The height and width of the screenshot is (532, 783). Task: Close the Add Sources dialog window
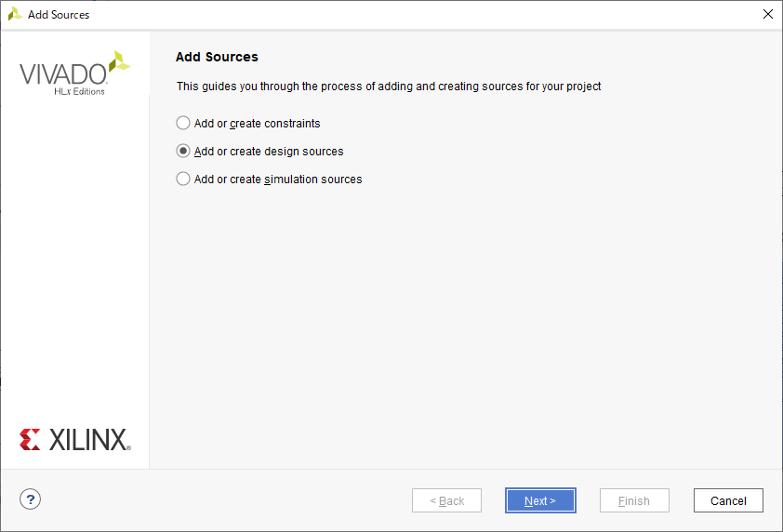coord(767,14)
